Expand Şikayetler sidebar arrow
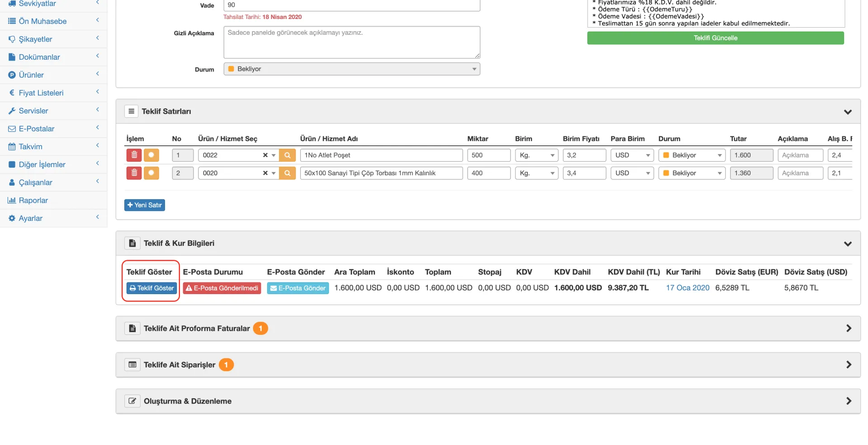868x445 pixels. [97, 38]
